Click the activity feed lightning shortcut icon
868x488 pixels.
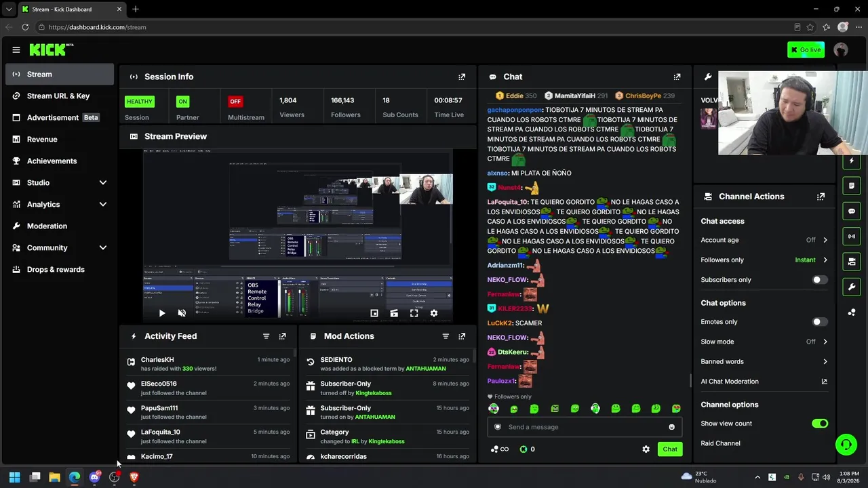click(x=852, y=161)
